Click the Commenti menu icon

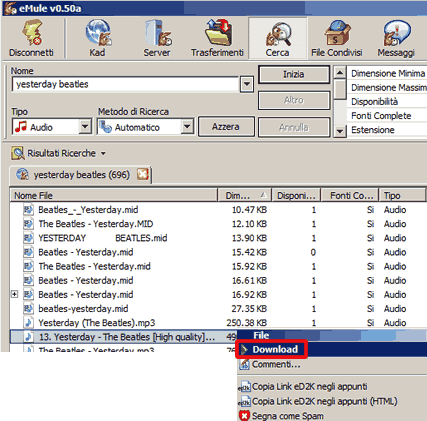(244, 364)
